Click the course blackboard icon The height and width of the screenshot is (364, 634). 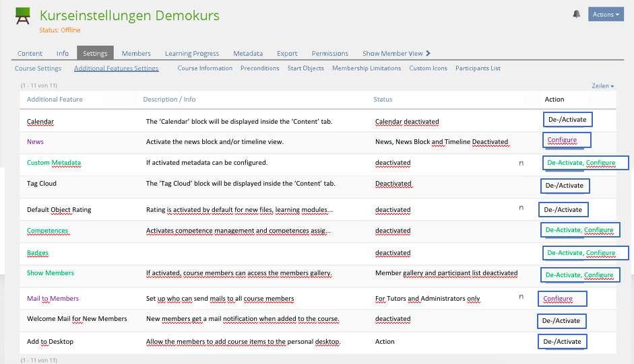pos(23,17)
